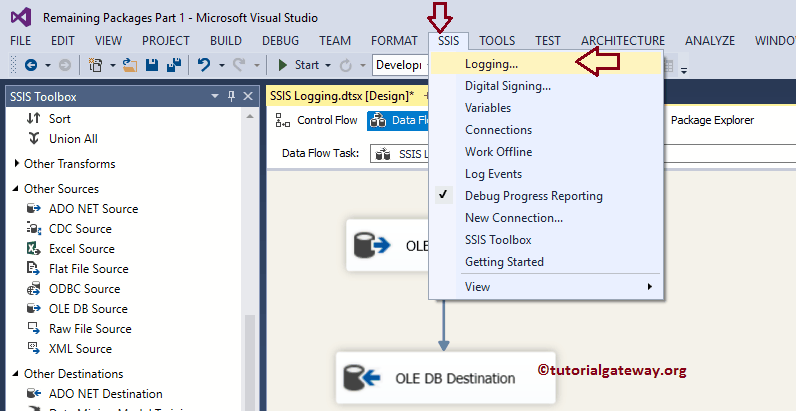This screenshot has height=411, width=796.
Task: Click the Navigate Backward arrow icon
Action: tap(31, 65)
